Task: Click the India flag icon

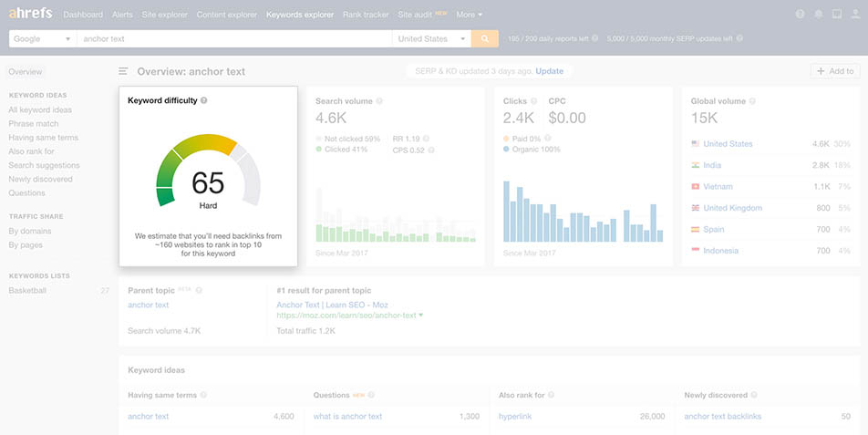Action: pyautogui.click(x=696, y=165)
